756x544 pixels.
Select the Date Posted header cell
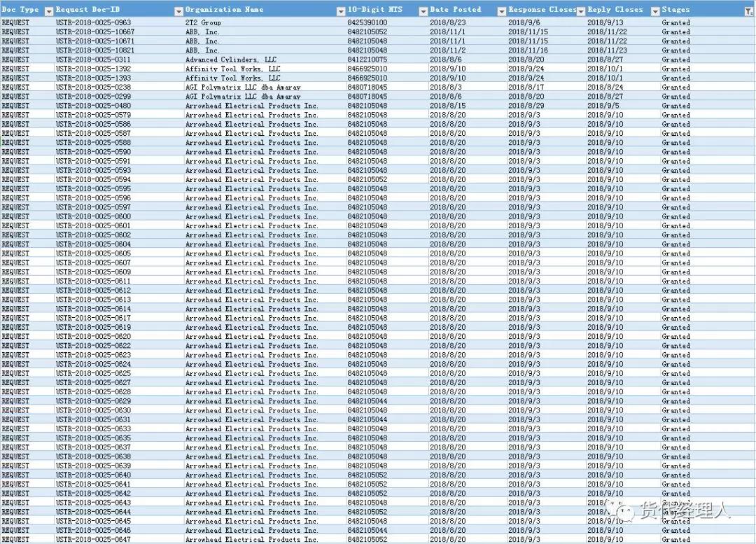[x=467, y=9]
